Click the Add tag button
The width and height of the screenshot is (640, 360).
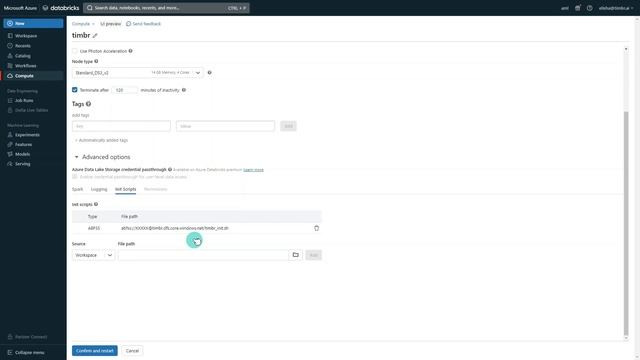289,126
